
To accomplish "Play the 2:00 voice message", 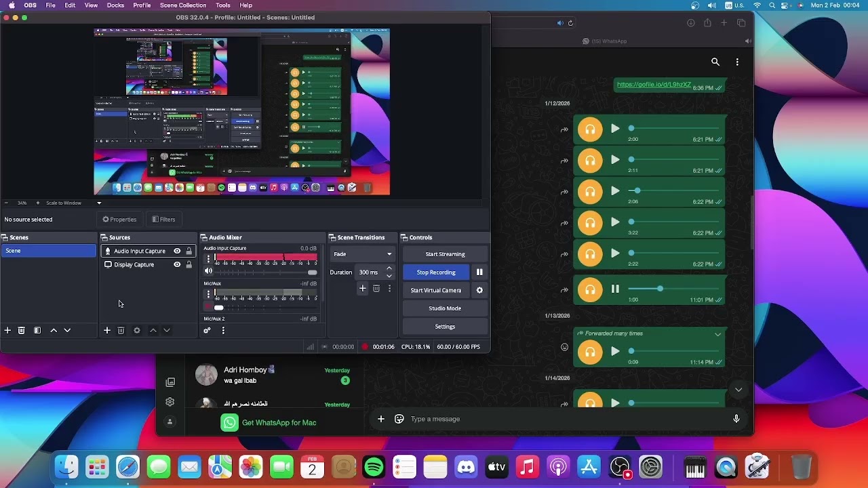I will point(615,128).
